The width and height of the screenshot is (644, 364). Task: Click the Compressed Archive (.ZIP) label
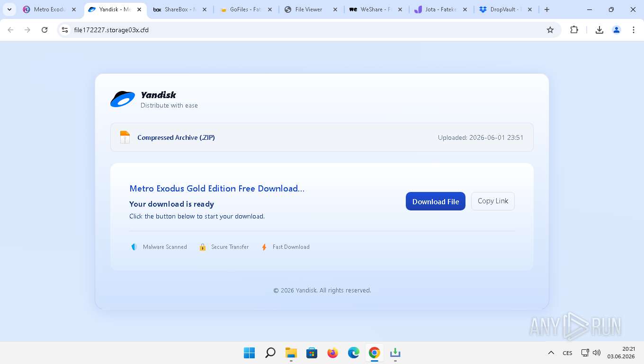pos(176,137)
